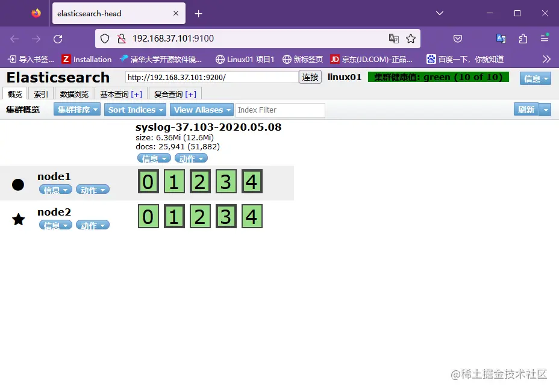559x392 pixels.
Task: Click the syslog-37.103-2020.05.08 index name
Action: (x=208, y=127)
